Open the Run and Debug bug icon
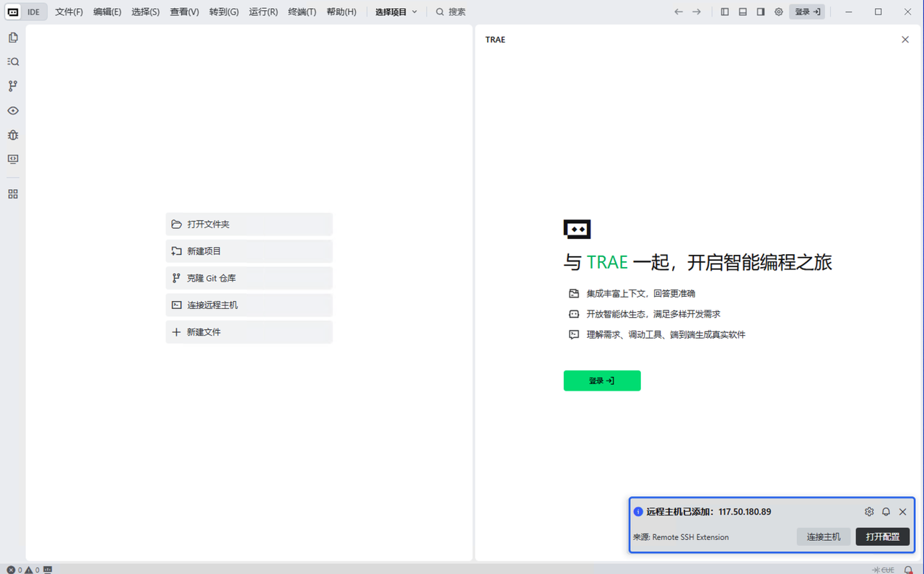This screenshot has width=924, height=574. coord(13,135)
